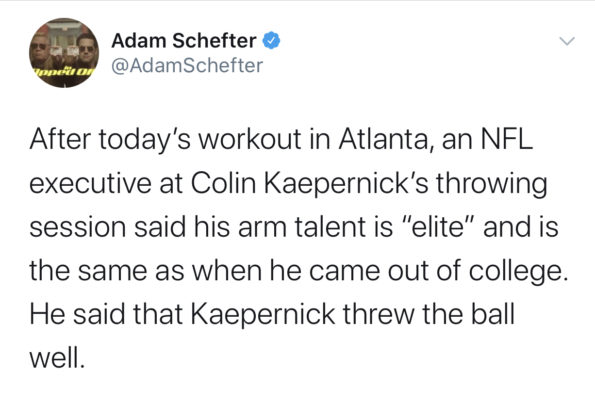The width and height of the screenshot is (595, 404).
Task: Click the left man in the avatar photo
Action: tap(41, 53)
